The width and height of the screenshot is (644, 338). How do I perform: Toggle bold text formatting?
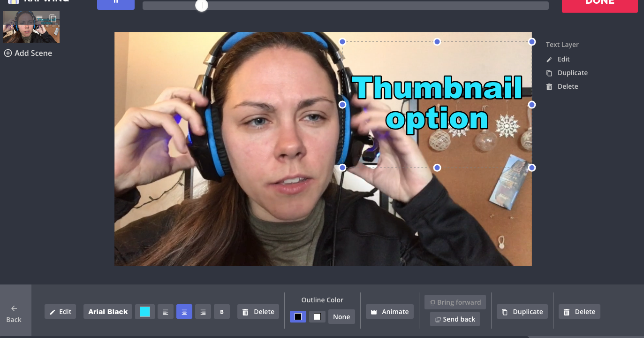pos(222,312)
